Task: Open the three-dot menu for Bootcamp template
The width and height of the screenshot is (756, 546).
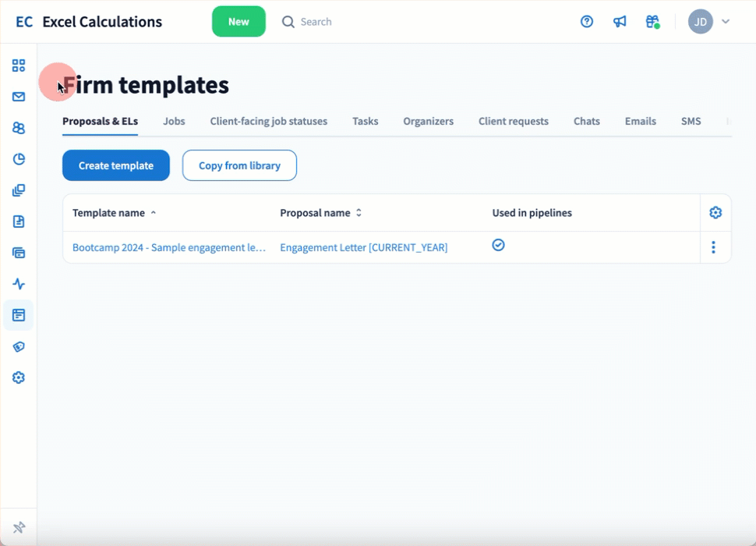Action: click(713, 247)
